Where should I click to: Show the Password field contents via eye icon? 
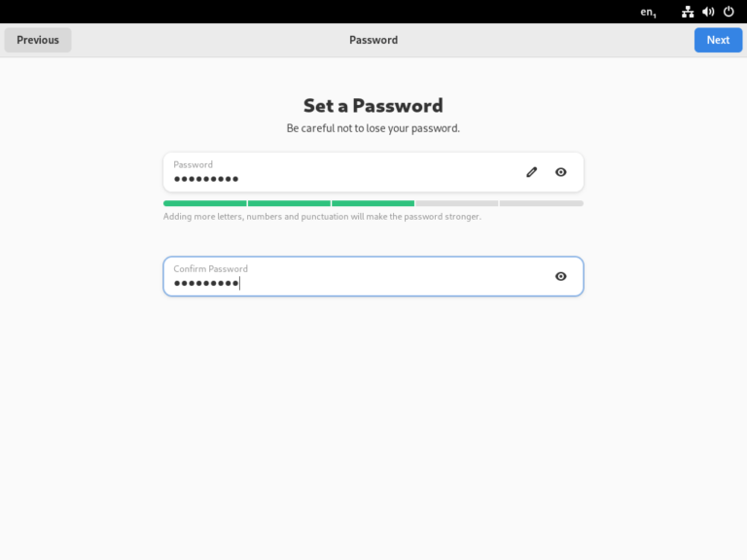pyautogui.click(x=561, y=172)
